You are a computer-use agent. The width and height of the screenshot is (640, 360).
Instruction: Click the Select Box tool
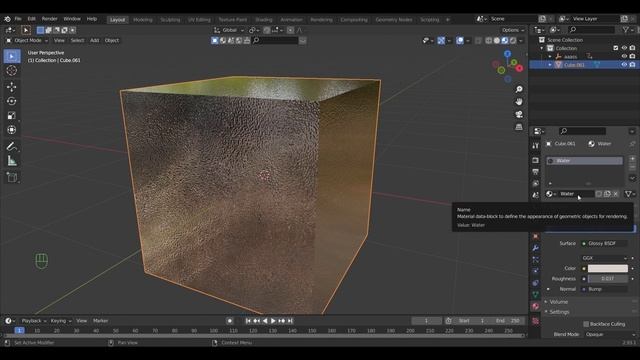pos(11,56)
